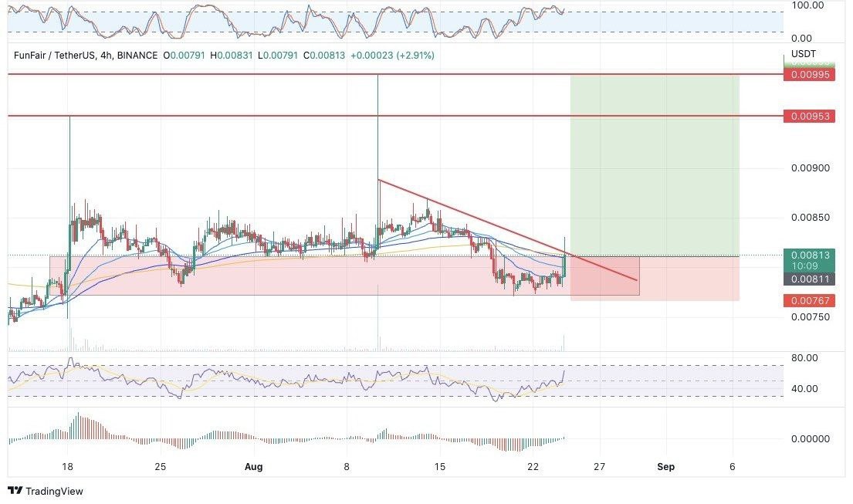
Task: Click the 100.00 stochastic scale value
Action: pos(807,5)
